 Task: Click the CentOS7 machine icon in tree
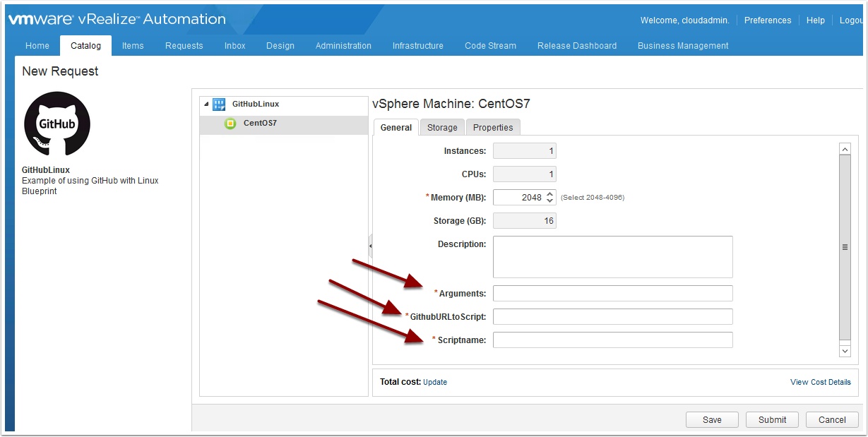230,124
